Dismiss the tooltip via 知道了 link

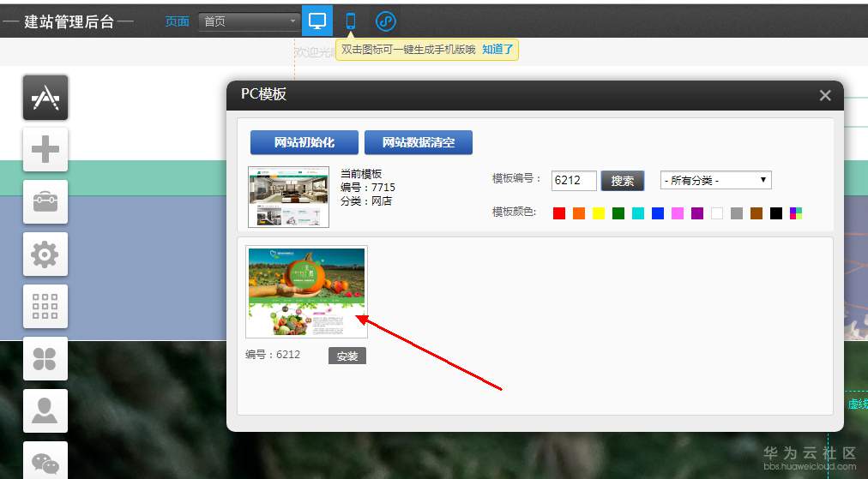497,49
